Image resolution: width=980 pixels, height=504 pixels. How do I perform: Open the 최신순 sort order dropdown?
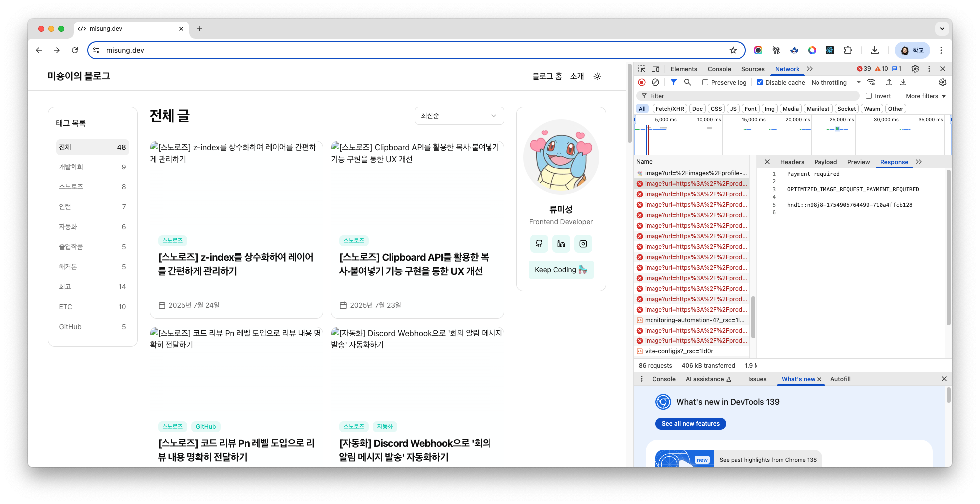coord(459,116)
